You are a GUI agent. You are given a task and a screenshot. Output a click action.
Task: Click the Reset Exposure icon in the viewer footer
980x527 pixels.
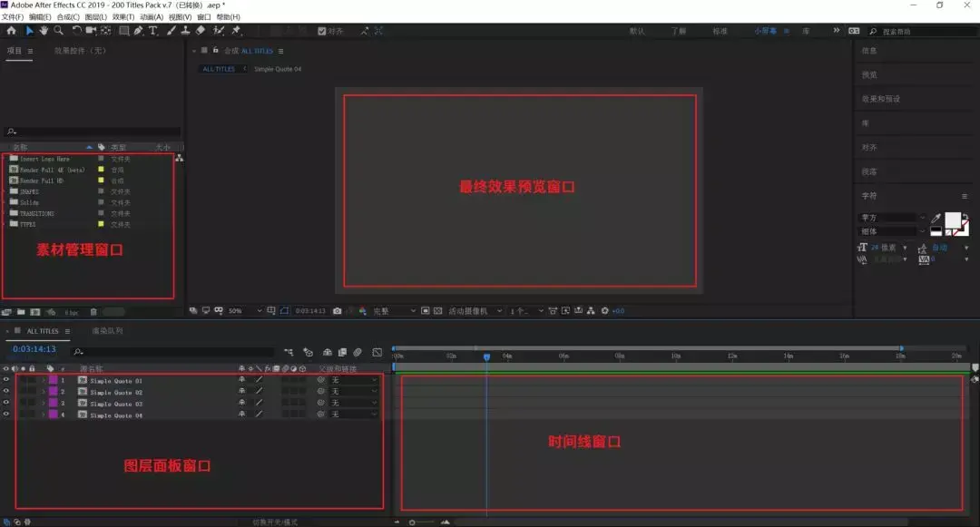(x=605, y=311)
